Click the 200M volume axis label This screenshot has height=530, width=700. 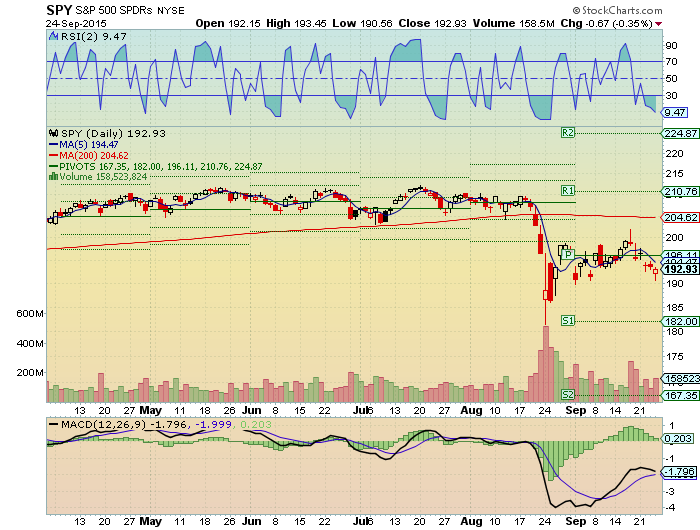coord(30,372)
